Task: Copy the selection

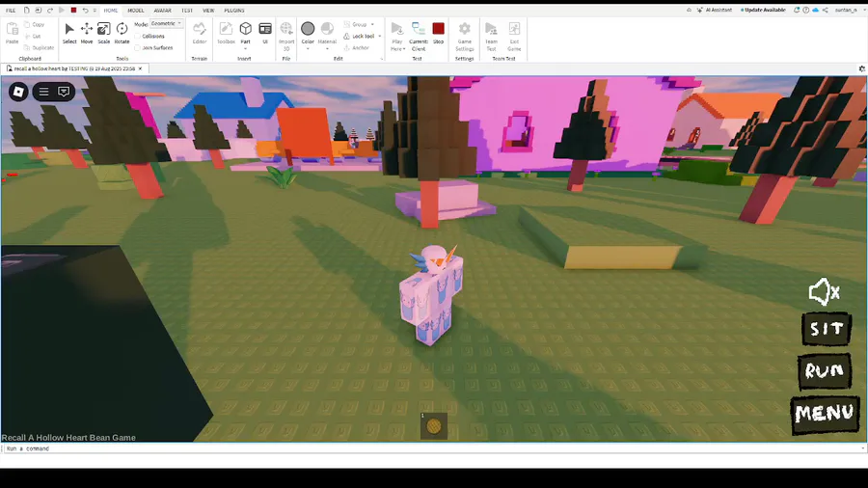Action: (x=35, y=24)
